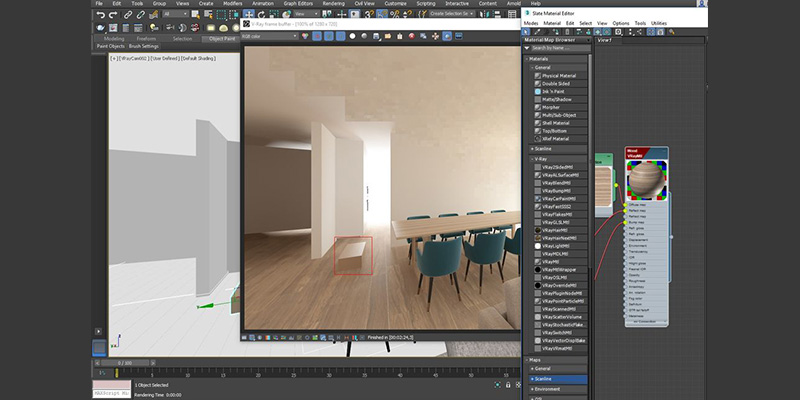Click the MAXScript mini listener field
The image size is (800, 400).
111,393
